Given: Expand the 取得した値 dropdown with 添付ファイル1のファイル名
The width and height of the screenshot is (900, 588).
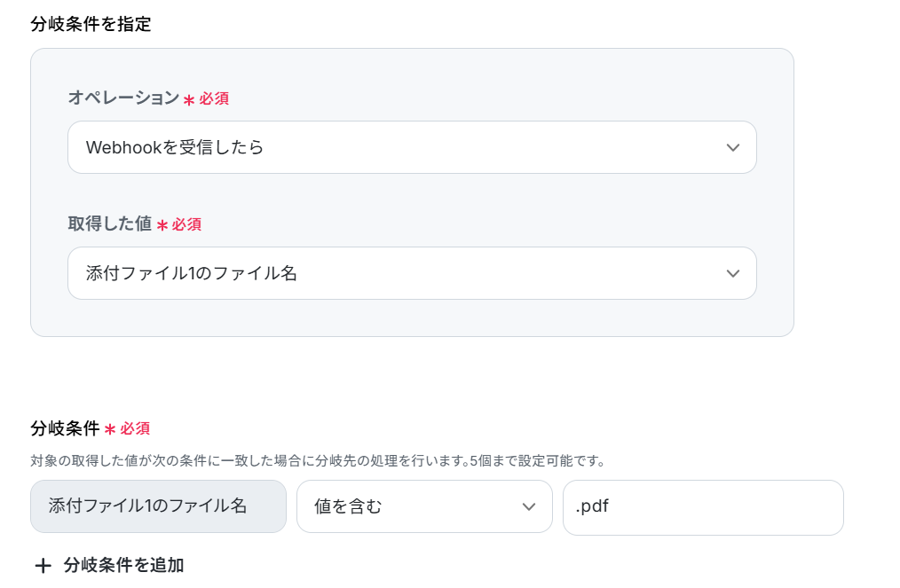Looking at the screenshot, I should click(412, 273).
